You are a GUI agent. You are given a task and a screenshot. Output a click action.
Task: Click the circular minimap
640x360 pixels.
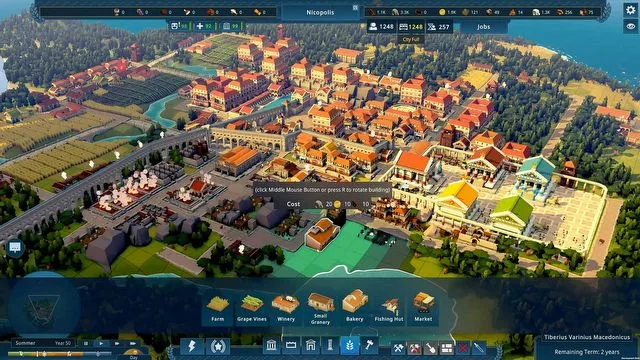[x=44, y=309]
